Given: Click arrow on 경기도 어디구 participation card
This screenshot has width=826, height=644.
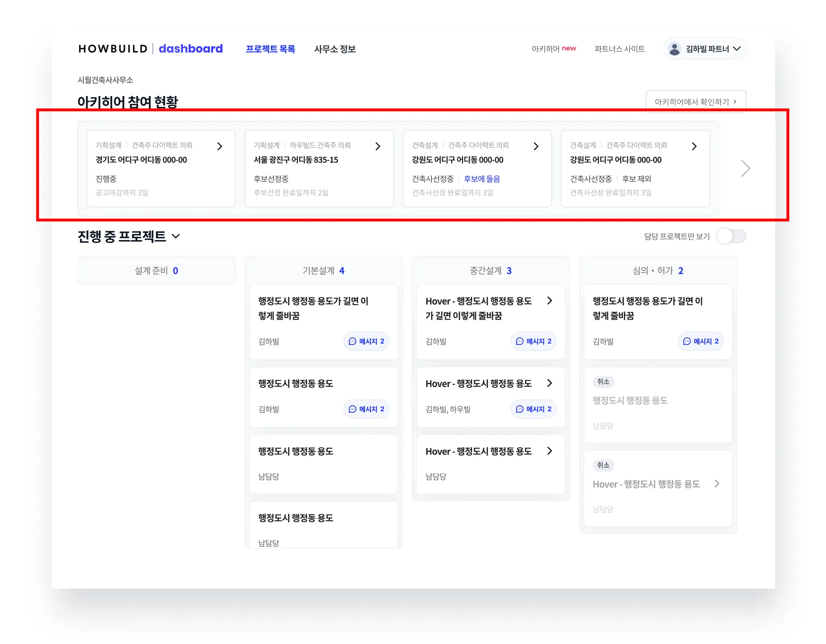Looking at the screenshot, I should [x=219, y=146].
